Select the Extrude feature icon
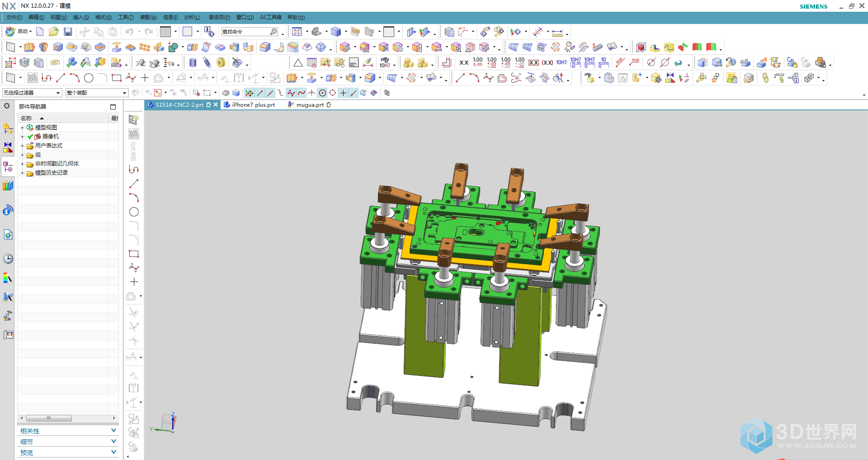This screenshot has width=868, height=460. pos(29,47)
